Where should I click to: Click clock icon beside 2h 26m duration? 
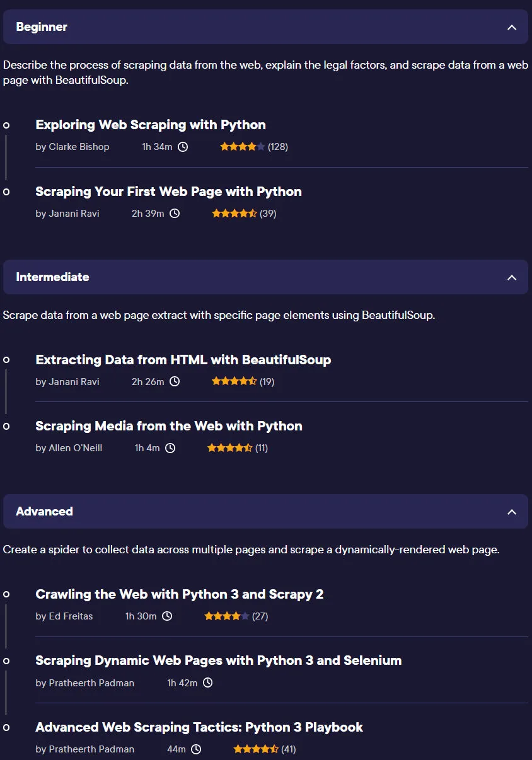175,381
